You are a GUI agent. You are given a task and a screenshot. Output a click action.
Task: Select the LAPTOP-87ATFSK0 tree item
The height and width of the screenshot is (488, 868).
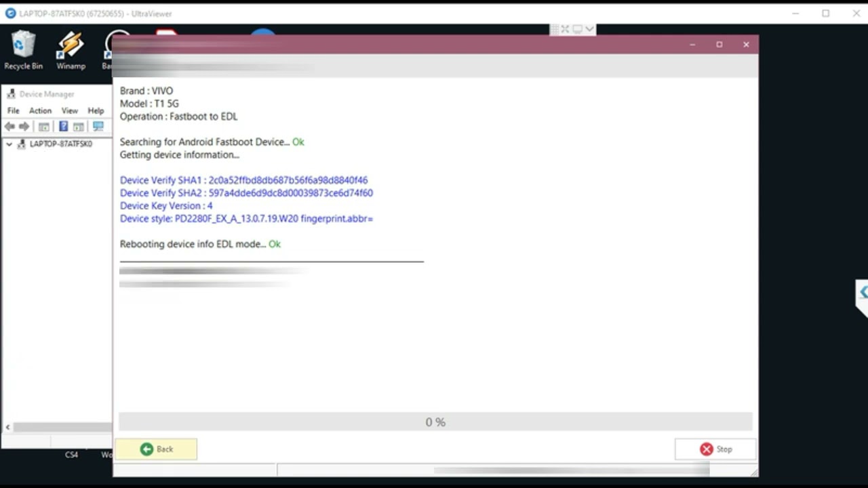pyautogui.click(x=61, y=144)
